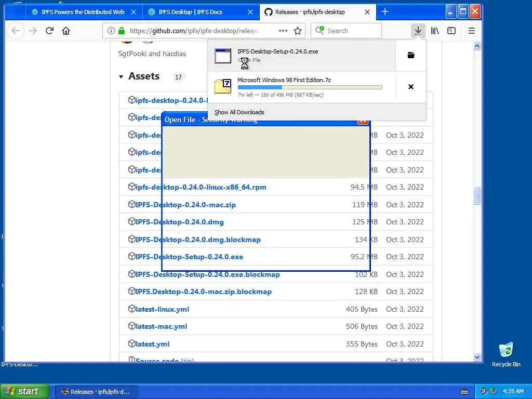Select IPFS-Desktop-Setup-0.24.0.exe download entry

(302, 55)
